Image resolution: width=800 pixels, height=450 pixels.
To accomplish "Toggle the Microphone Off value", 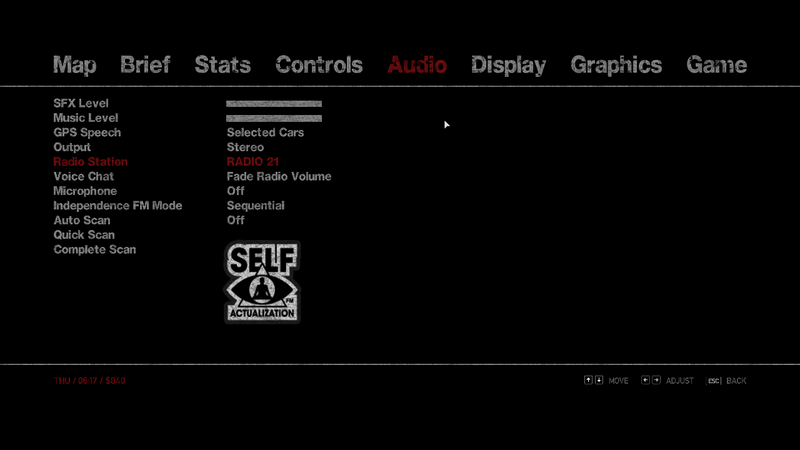I will (x=236, y=191).
